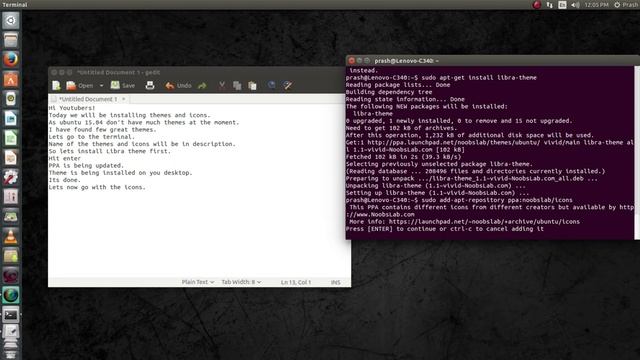Screen dimensions: 640x360
Task: Open Ubuntu Software Center from launcher
Action: [11, 79]
